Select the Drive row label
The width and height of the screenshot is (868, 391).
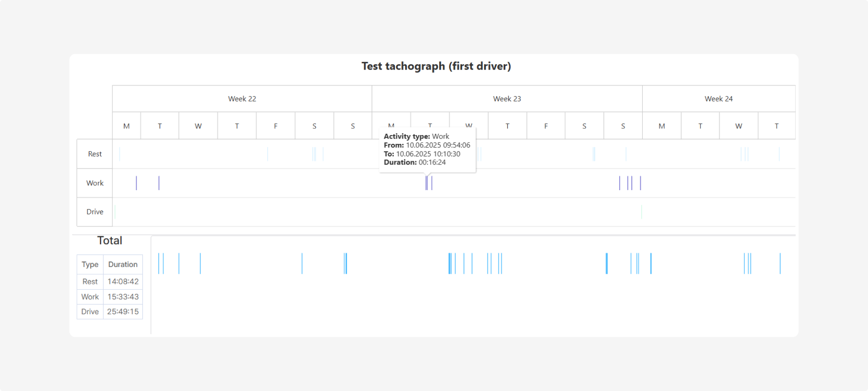tap(95, 212)
